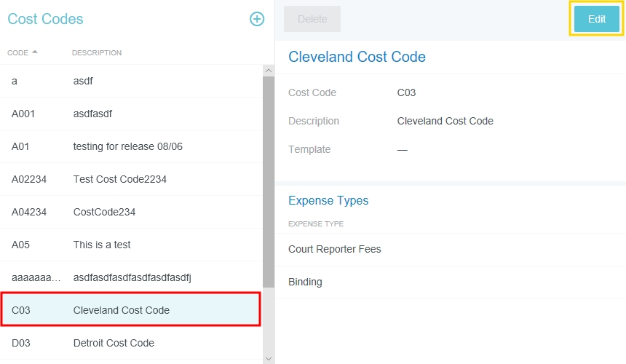626x364 pixels.
Task: Select the Cleveland Cost Code row
Action: click(x=131, y=310)
